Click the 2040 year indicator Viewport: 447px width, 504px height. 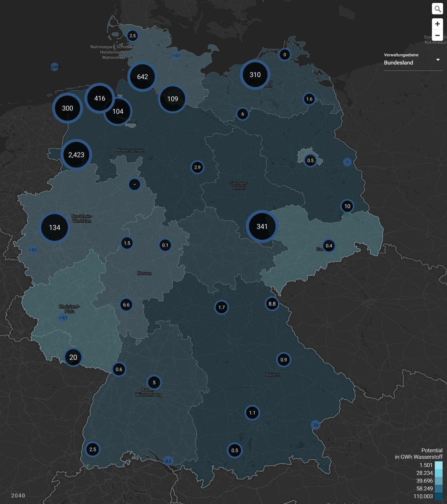(18, 496)
